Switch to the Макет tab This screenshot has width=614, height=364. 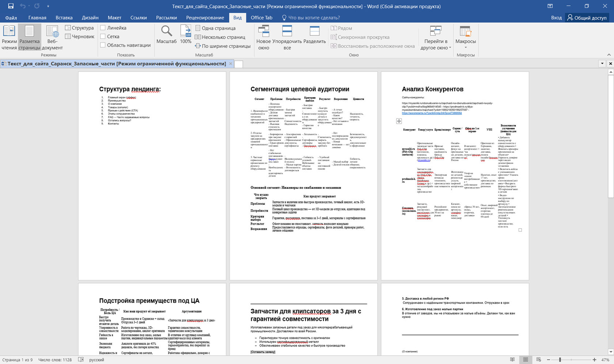tap(114, 18)
